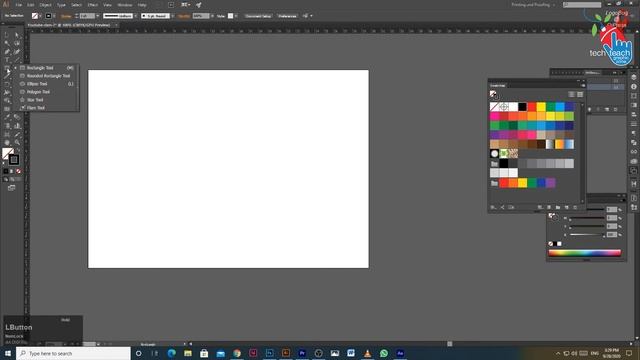640x360 pixels.
Task: Click the taskbar search box
Action: pos(73,353)
